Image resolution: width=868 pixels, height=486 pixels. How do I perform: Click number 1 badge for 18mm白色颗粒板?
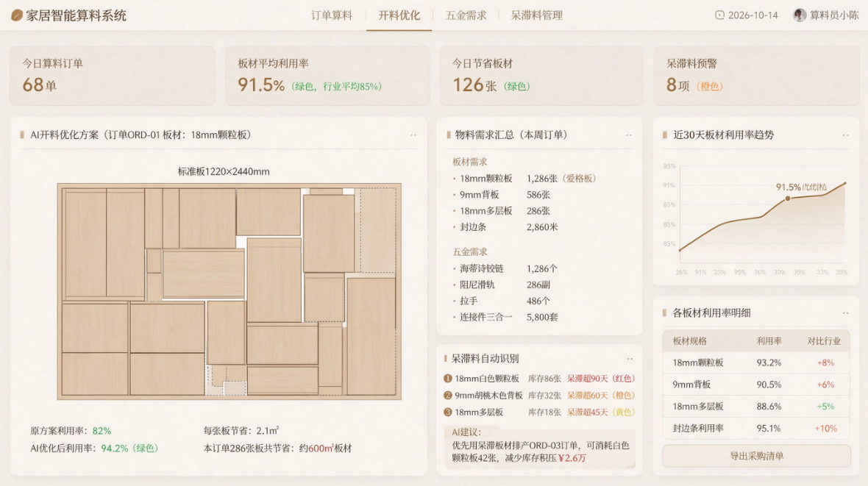[x=448, y=379]
